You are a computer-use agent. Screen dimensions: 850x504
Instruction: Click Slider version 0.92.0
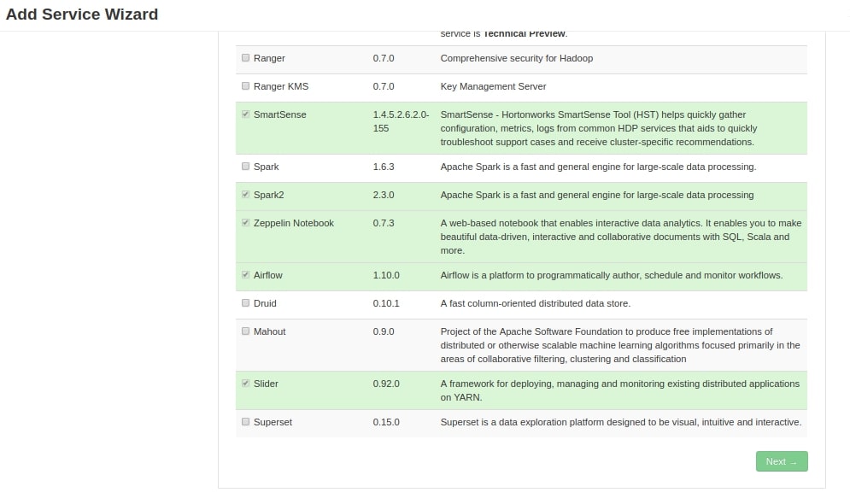tap(386, 384)
